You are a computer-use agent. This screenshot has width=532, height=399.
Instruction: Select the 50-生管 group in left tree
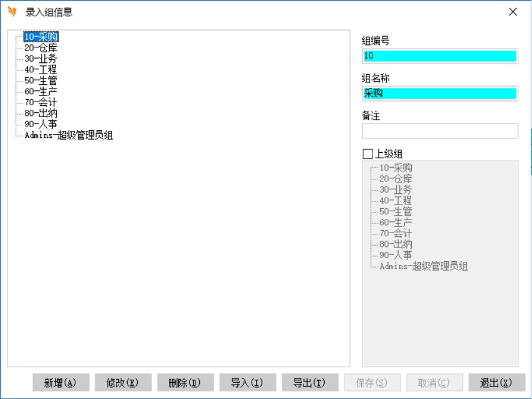coord(40,80)
